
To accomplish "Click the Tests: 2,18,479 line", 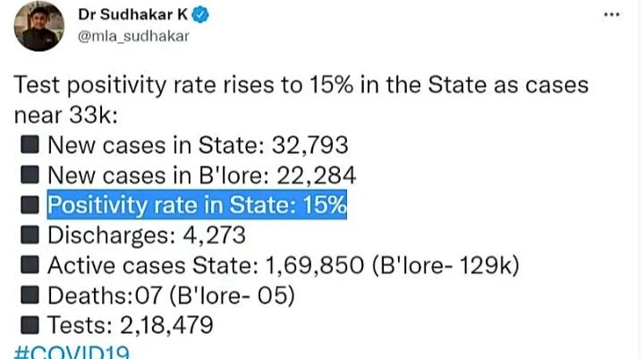I will point(131,325).
